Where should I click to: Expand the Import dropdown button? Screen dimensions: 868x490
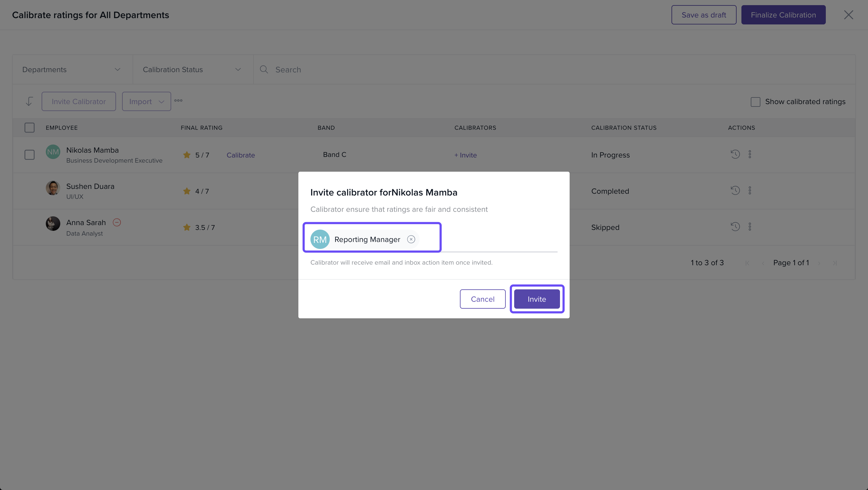pos(146,101)
